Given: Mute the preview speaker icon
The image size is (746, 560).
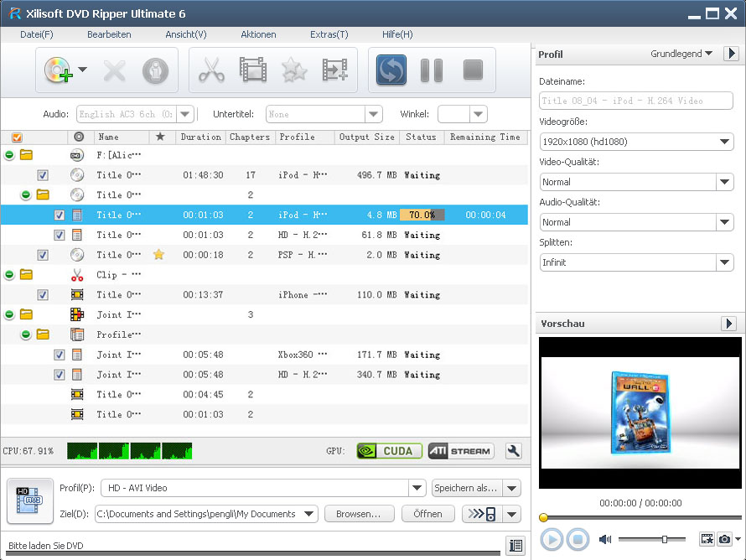Looking at the screenshot, I should click(605, 539).
